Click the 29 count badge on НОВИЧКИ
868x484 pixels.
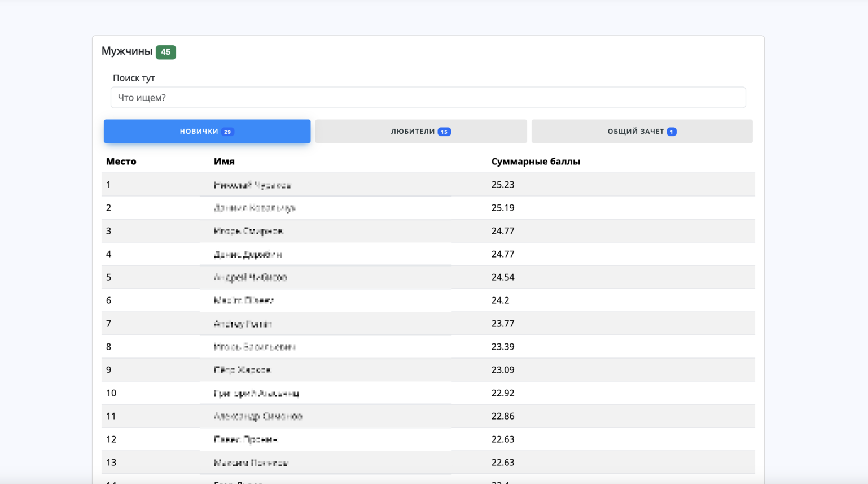(227, 132)
